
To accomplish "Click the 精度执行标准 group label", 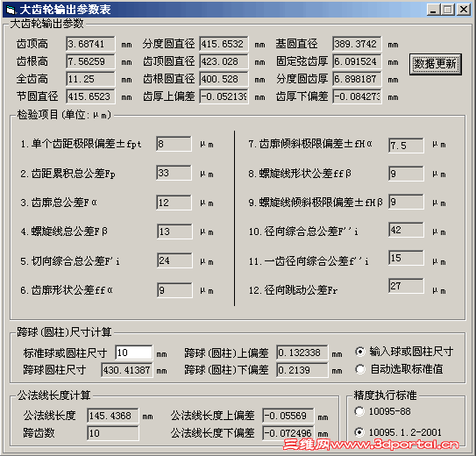I will click(x=385, y=395).
